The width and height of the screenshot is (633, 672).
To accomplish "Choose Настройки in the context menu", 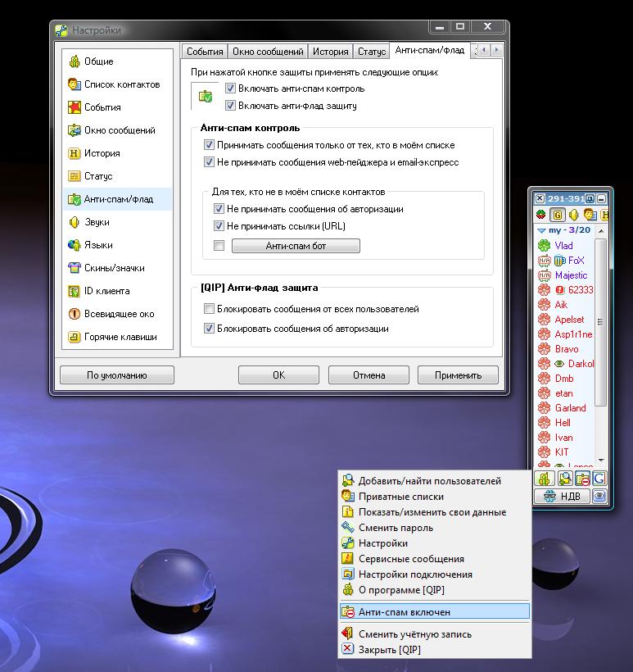I will tap(435, 543).
